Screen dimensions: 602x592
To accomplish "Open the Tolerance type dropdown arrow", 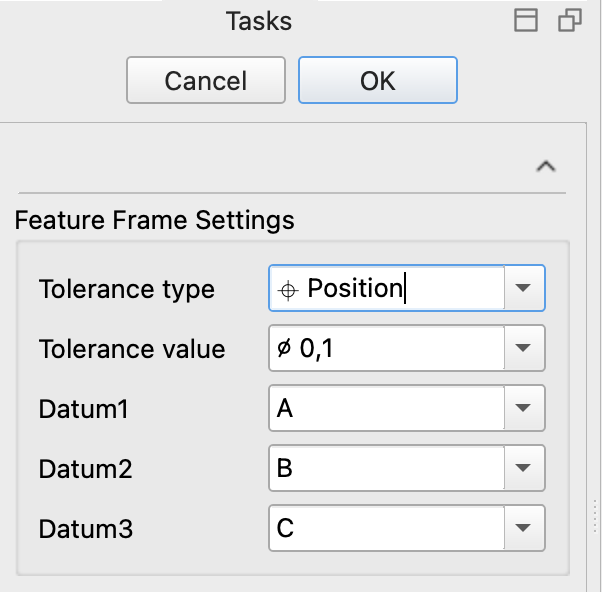I will (x=524, y=289).
